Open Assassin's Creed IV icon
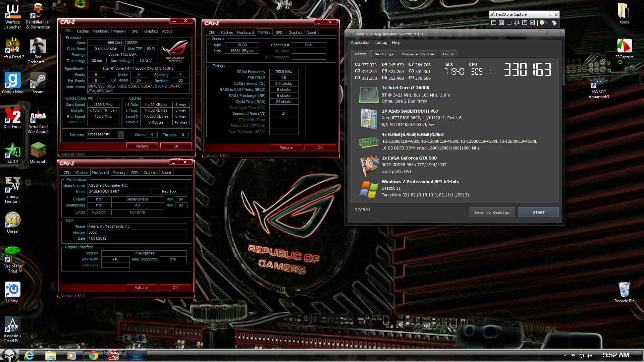 13,329
